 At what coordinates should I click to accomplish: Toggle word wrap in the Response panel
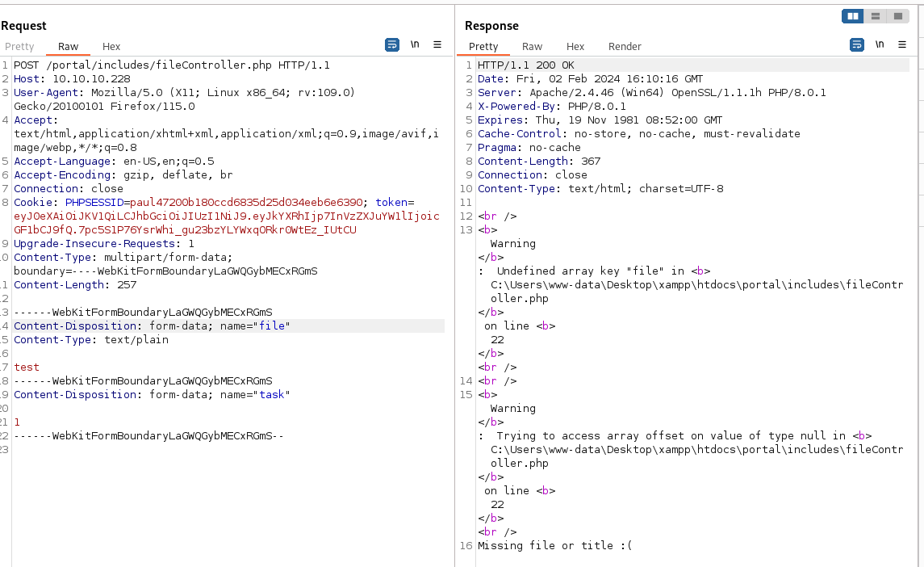click(856, 45)
